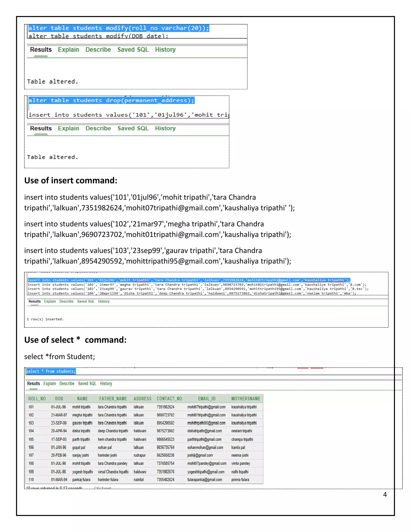
Task: Click the EMAIL_ID column header
Action: click(x=207, y=398)
